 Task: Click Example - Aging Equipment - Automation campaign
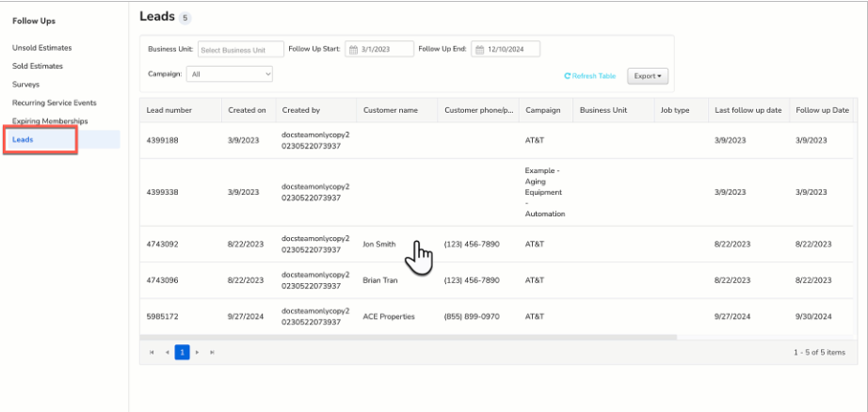tap(545, 193)
